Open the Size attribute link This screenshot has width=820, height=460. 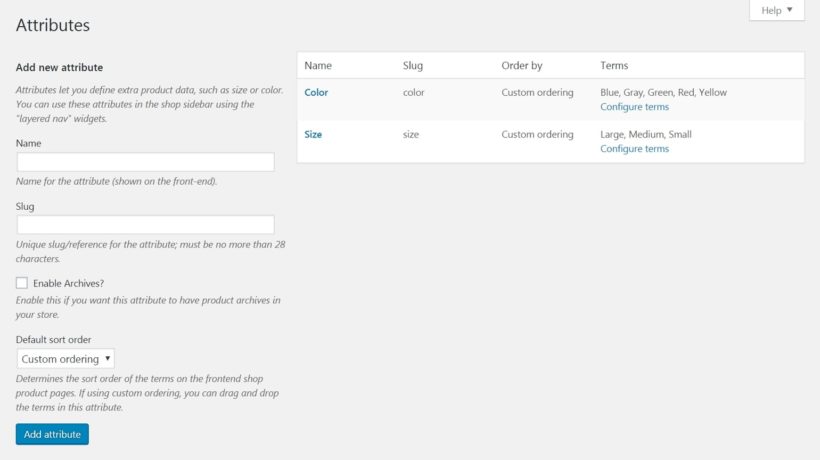[x=313, y=134]
